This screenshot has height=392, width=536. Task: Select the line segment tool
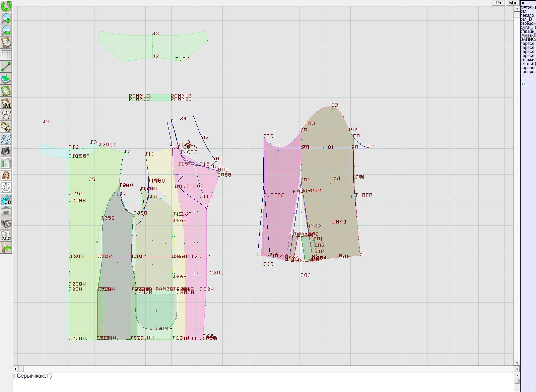(x=6, y=67)
